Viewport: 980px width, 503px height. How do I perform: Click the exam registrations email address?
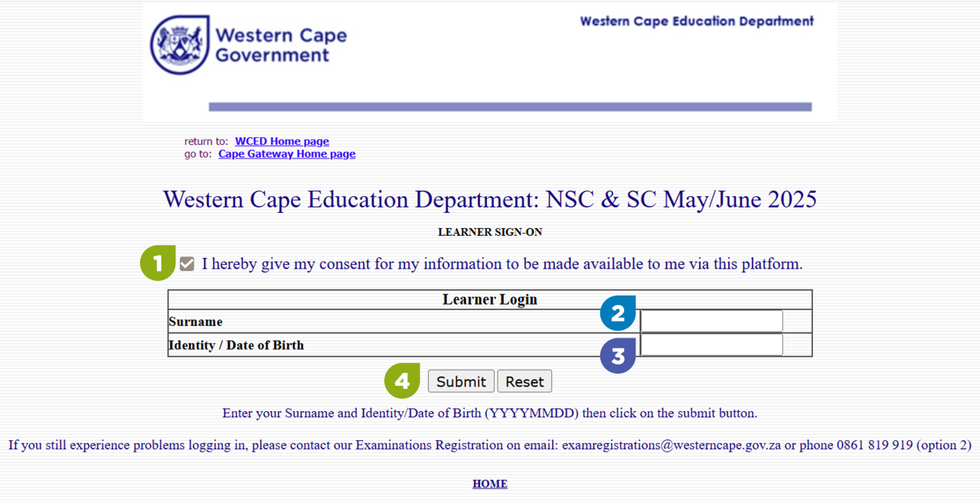pos(671,445)
